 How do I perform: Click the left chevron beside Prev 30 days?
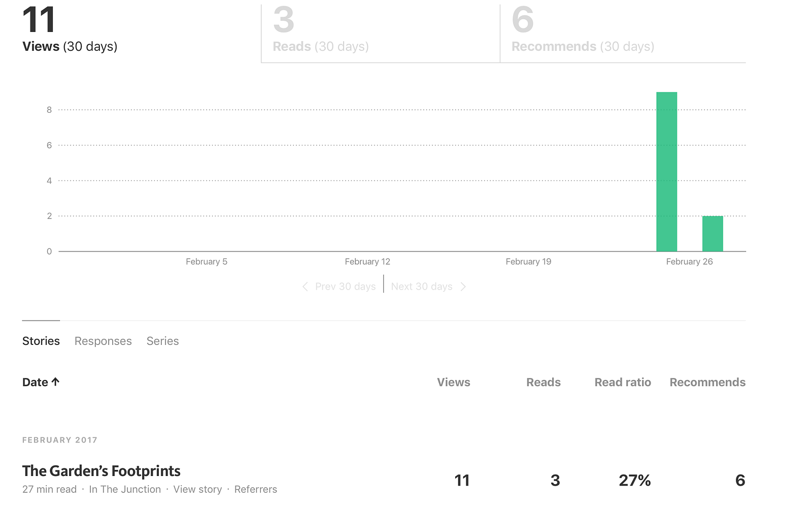point(305,287)
